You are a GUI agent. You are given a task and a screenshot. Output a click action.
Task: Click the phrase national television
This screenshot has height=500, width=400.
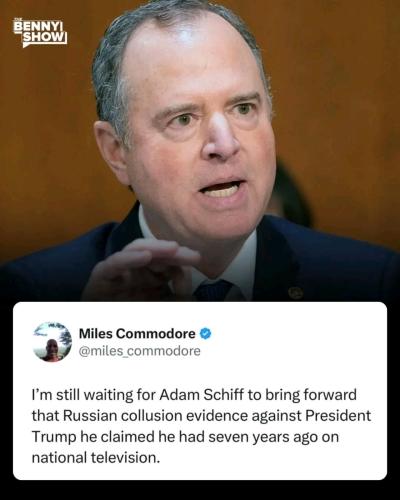(x=96, y=457)
